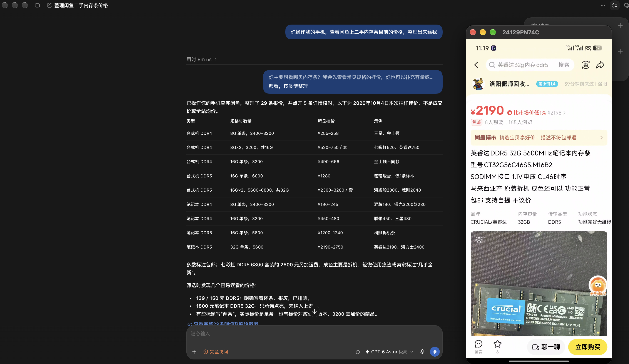
Task: Click the top plus icon in output panel
Action: click(621, 26)
